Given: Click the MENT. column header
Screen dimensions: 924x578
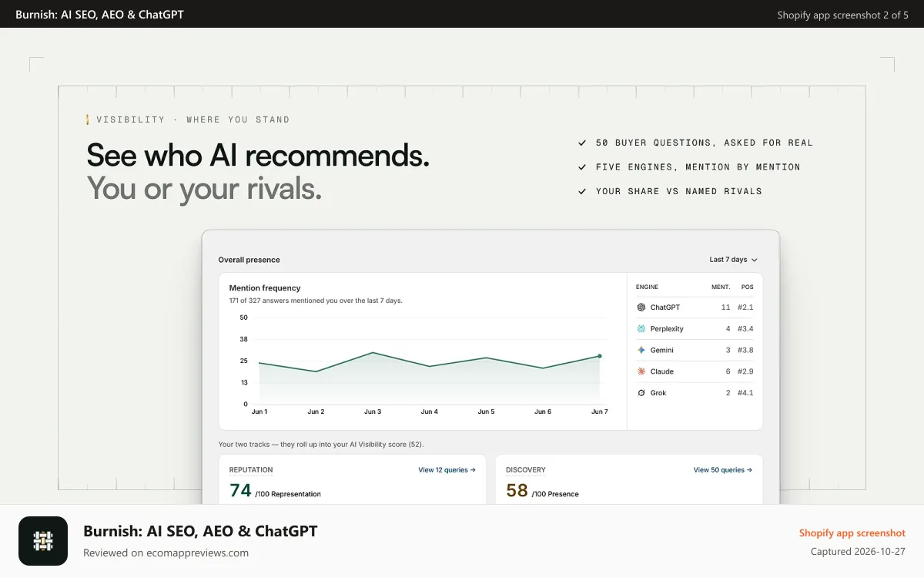Looking at the screenshot, I should (x=721, y=287).
